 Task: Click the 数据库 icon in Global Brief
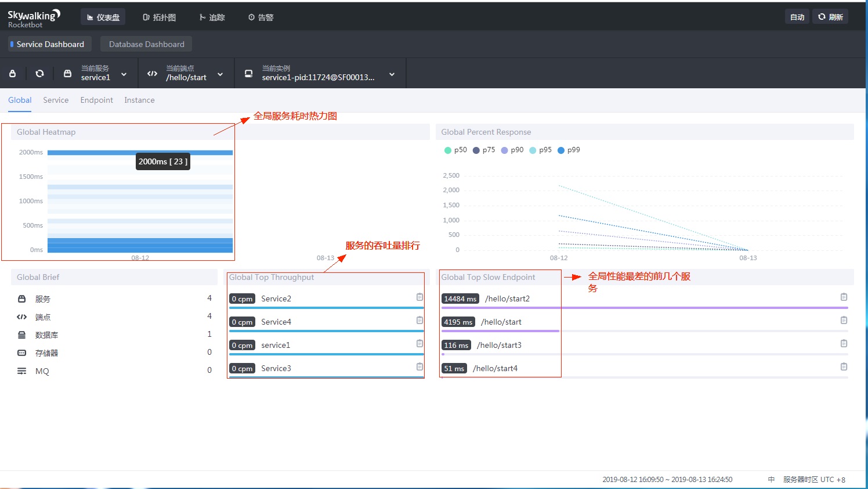21,335
